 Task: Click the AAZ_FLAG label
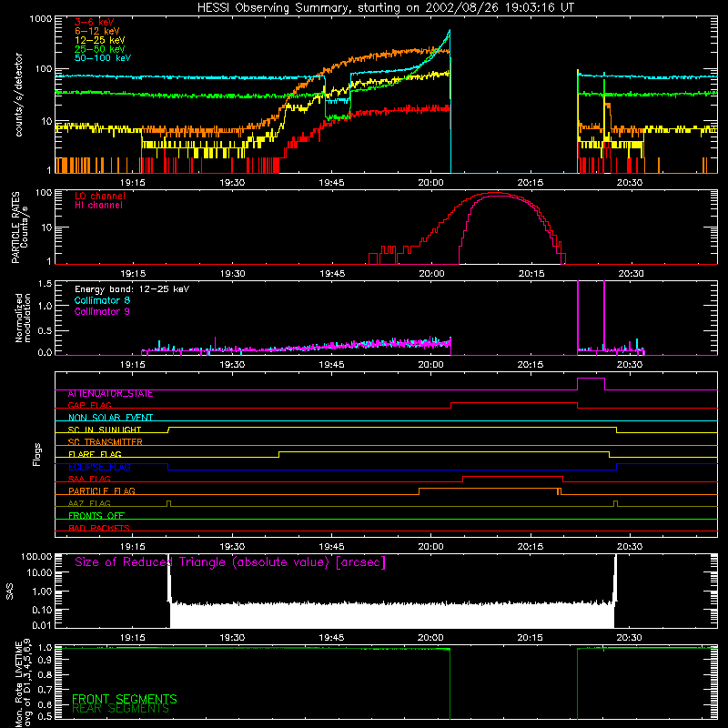tap(89, 504)
